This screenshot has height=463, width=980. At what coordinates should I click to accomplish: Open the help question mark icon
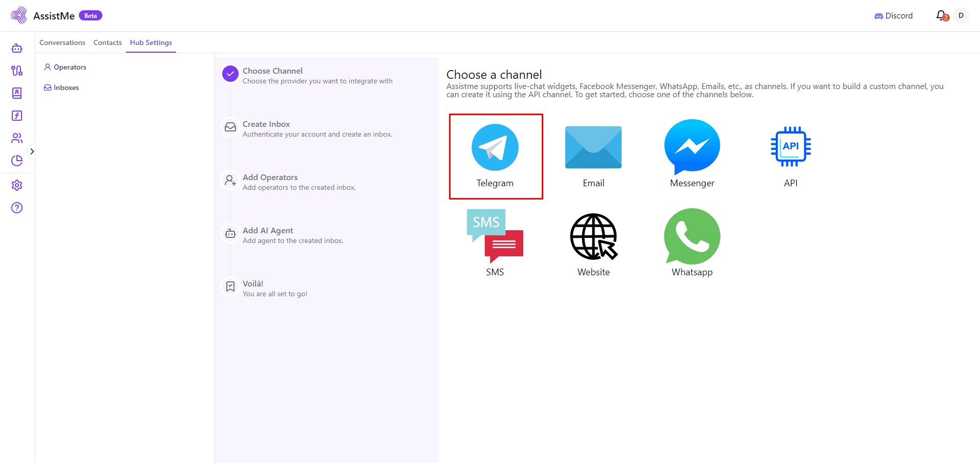(17, 208)
